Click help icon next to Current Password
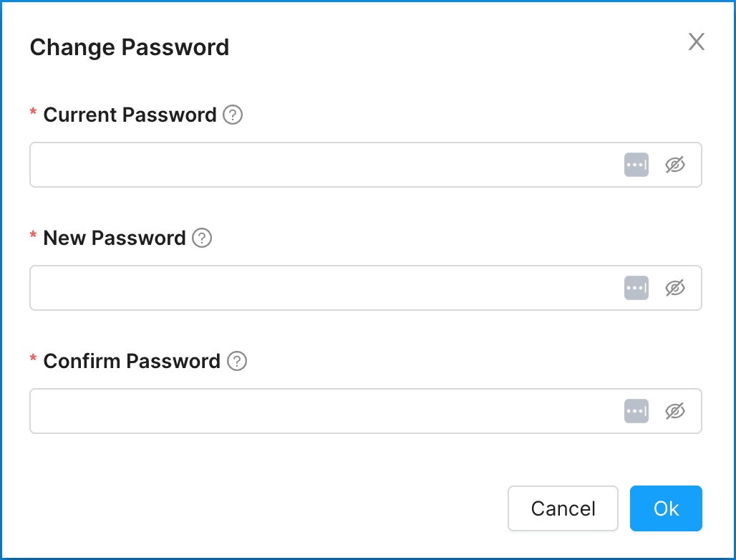Screen dimensions: 736x560 (x=233, y=115)
